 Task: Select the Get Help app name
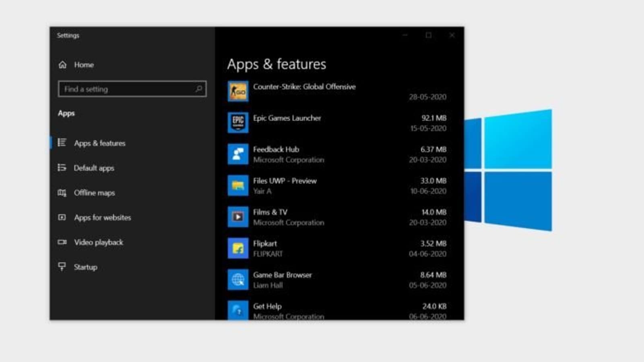pyautogui.click(x=267, y=306)
